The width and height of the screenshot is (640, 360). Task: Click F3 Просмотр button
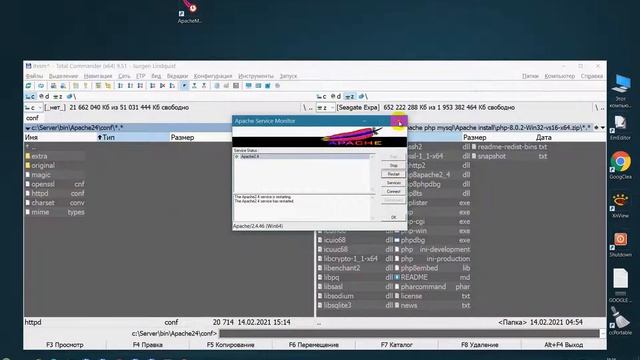(x=64, y=345)
